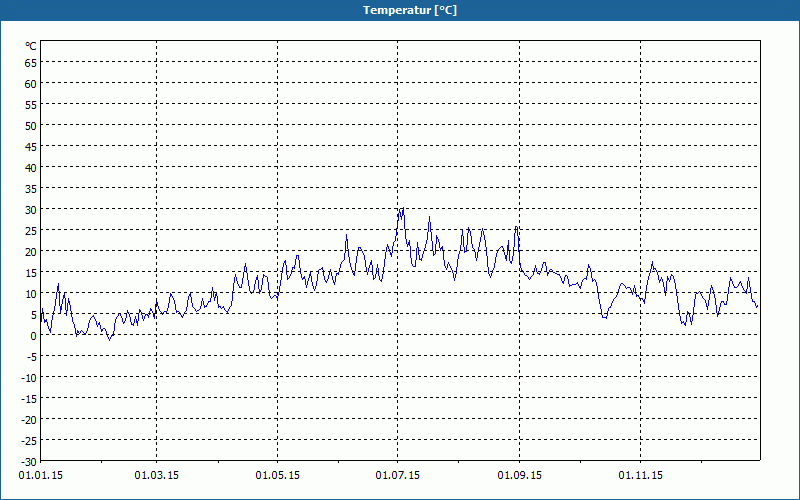800x500 pixels.
Task: Select the -20 degree axis label
Action: 29,420
